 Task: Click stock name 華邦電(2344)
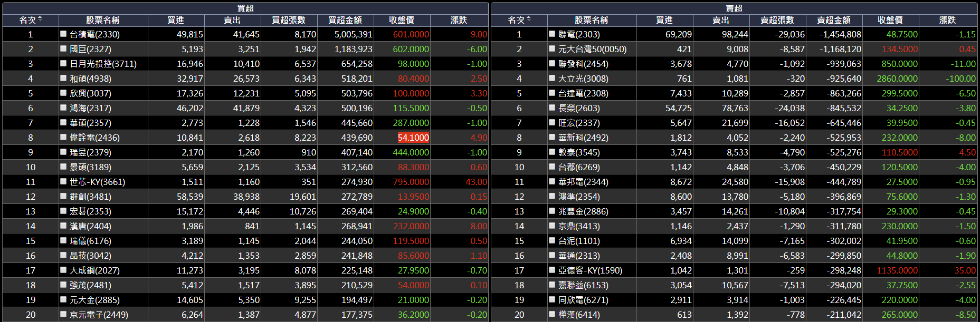click(583, 182)
